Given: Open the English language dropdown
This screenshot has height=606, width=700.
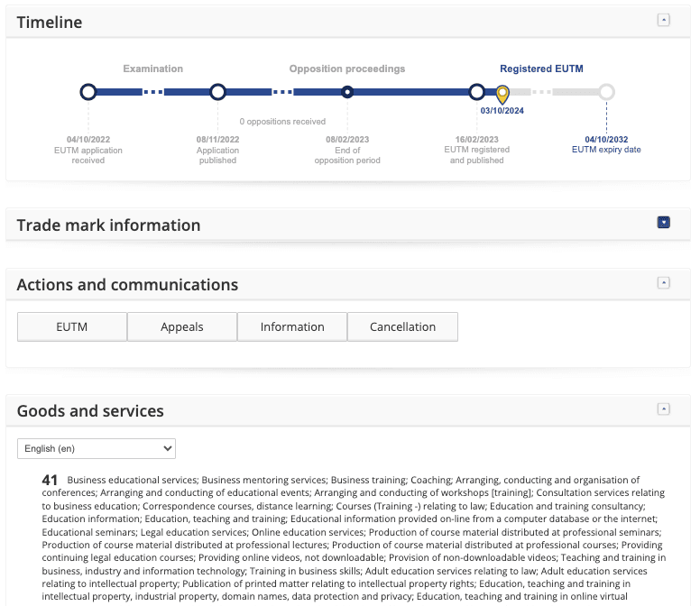Looking at the screenshot, I should click(x=97, y=448).
